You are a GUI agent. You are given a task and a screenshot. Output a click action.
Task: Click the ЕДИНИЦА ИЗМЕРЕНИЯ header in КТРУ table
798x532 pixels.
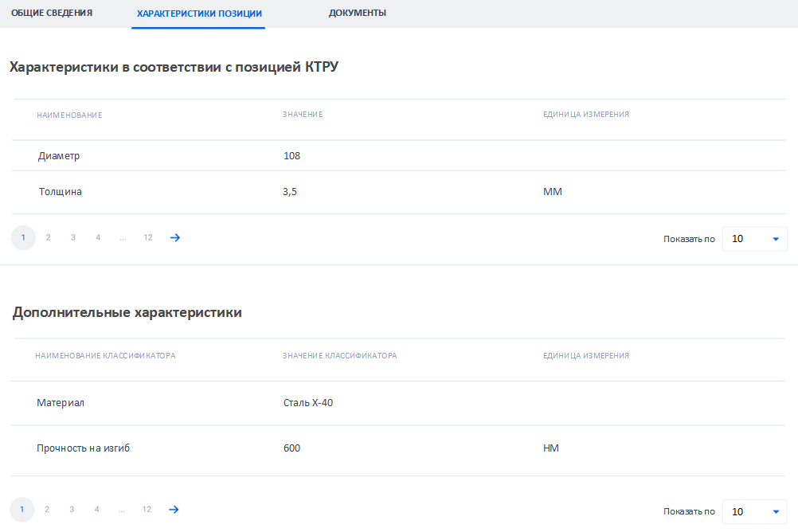[x=586, y=115]
